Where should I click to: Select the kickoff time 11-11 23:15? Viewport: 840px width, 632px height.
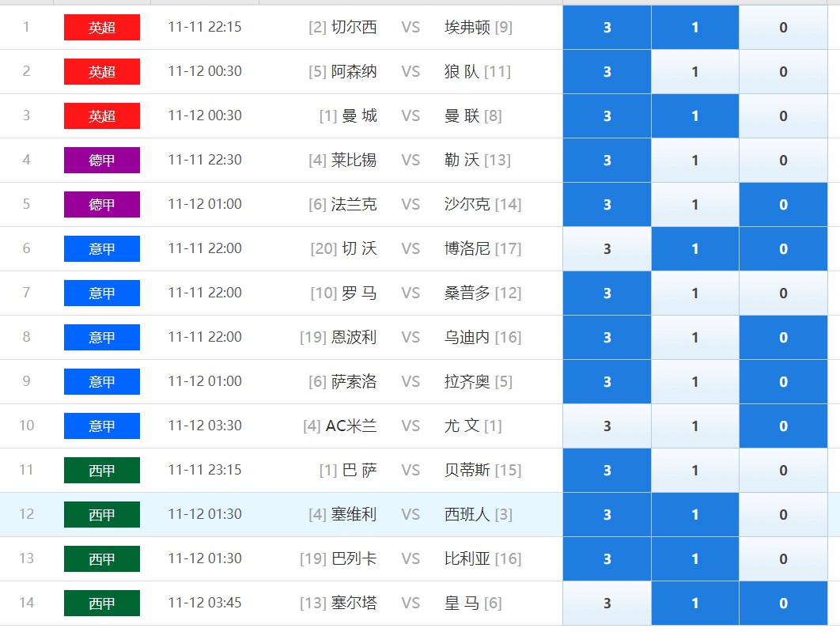(205, 470)
